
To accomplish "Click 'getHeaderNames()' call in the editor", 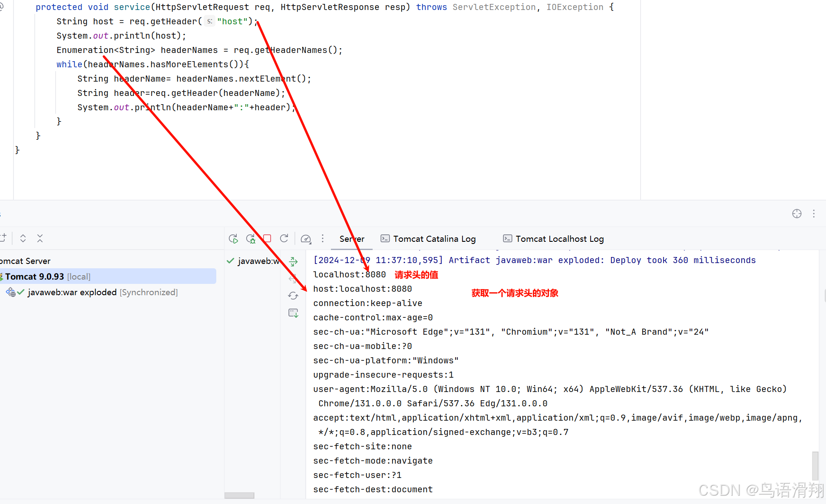I will pos(296,50).
